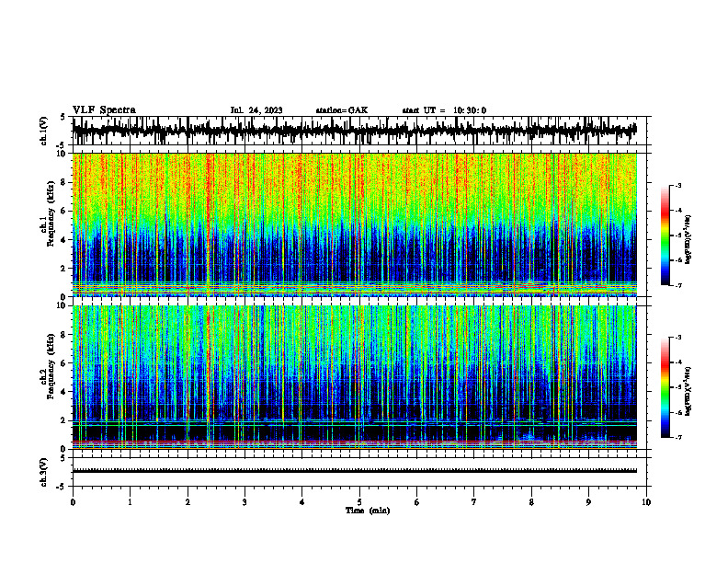Viewport: 728px width, 563px height.
Task: Click tick label "5" on the Time (min) axis
Action: point(359,502)
